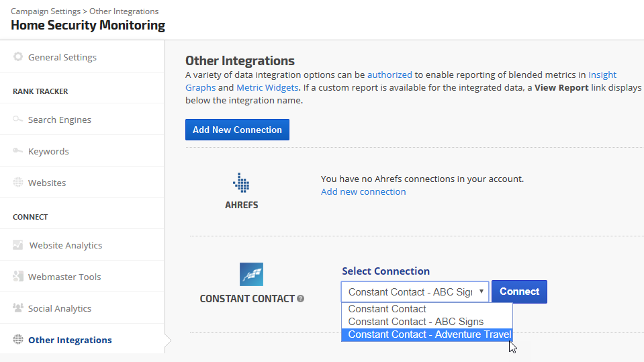The image size is (644, 362).
Task: Click the Social Analytics people icon
Action: (x=18, y=308)
